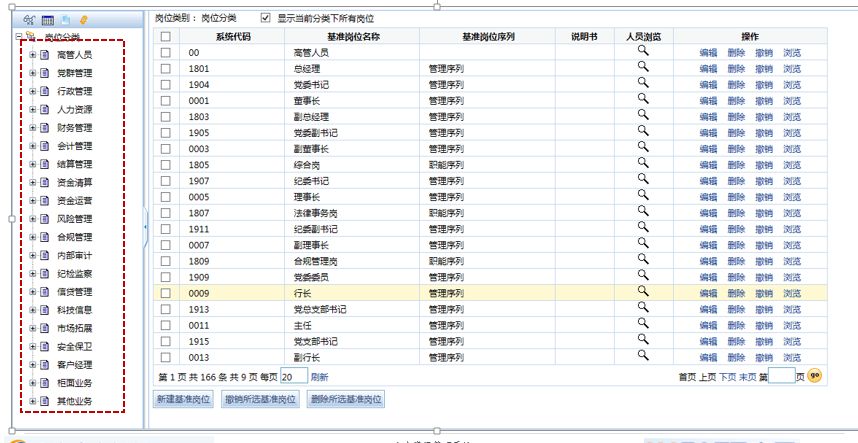This screenshot has width=858, height=443.
Task: Click the grid table icon in left toolbar
Action: click(x=48, y=20)
